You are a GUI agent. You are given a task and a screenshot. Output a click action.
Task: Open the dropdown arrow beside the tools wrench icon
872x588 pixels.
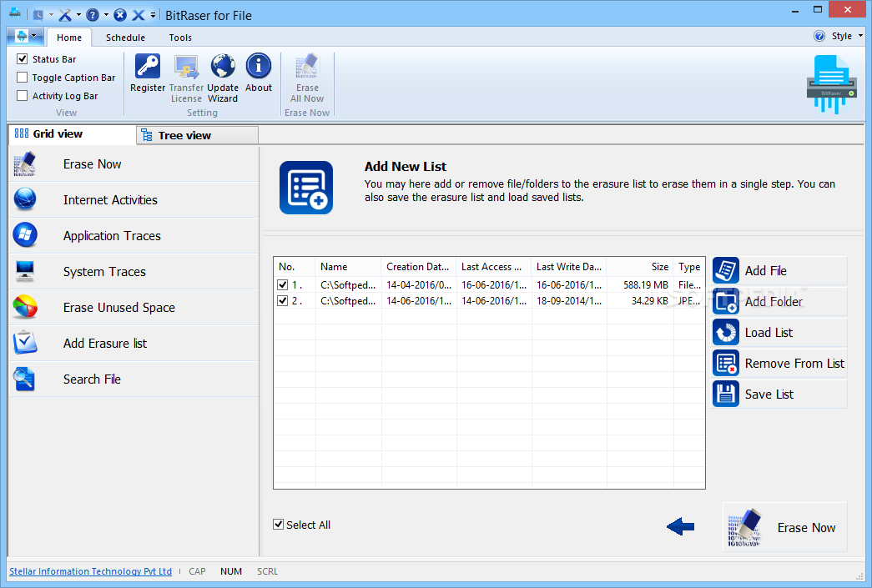point(78,15)
